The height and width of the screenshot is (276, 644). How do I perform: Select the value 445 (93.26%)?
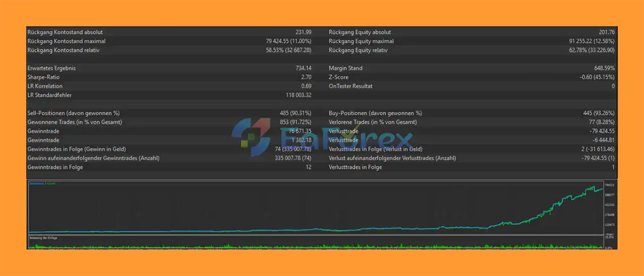(599, 113)
